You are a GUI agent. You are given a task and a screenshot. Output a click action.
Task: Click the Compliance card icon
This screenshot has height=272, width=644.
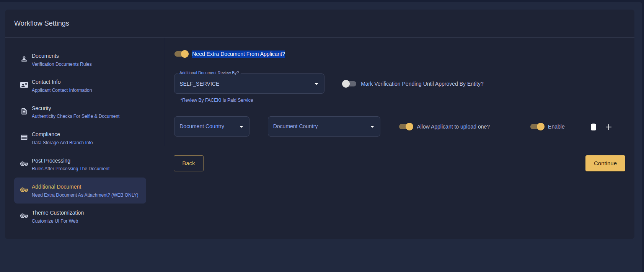coord(24,138)
